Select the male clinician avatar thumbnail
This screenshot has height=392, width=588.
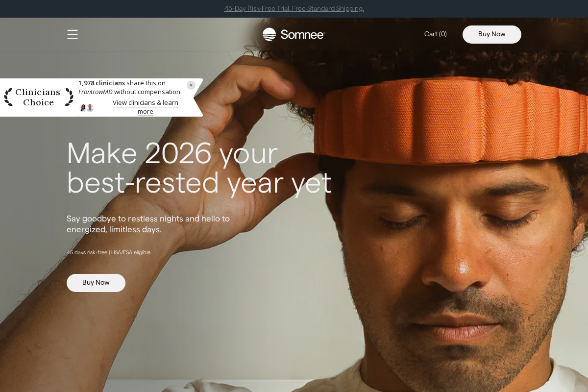pos(90,108)
